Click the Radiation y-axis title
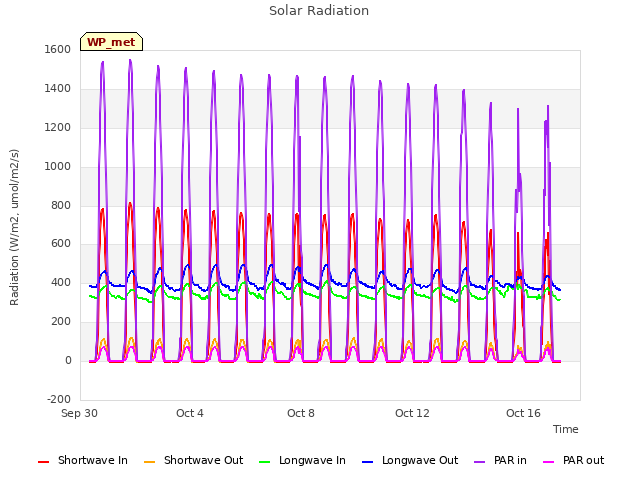The height and width of the screenshot is (480, 640). 14,227
